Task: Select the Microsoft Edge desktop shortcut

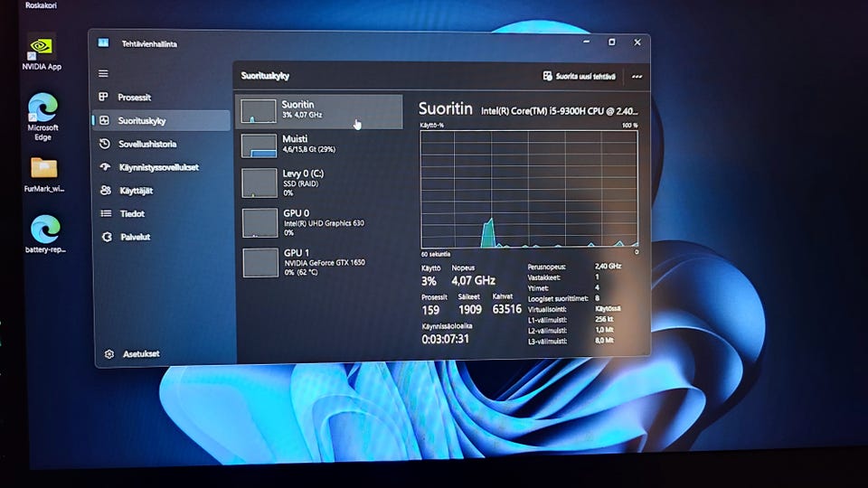Action: 42,117
